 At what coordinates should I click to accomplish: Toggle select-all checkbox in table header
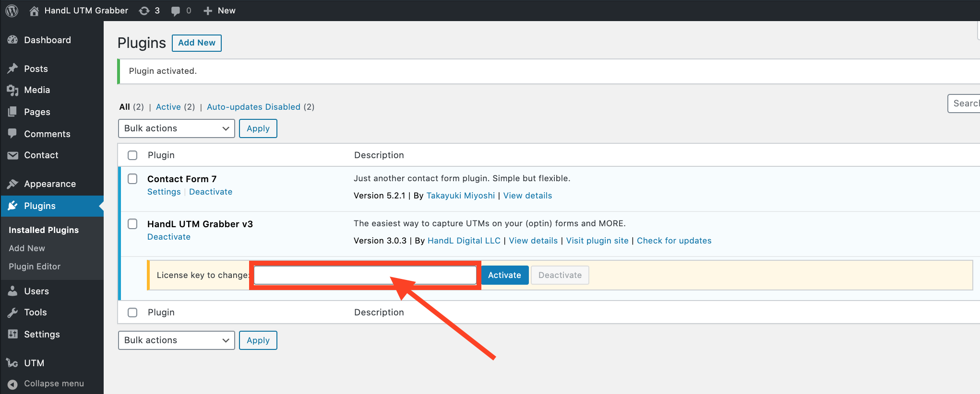[132, 155]
